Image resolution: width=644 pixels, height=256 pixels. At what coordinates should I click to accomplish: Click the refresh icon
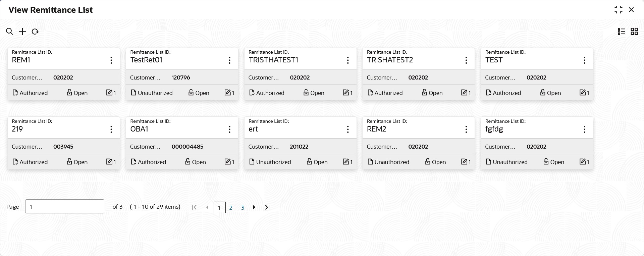35,32
